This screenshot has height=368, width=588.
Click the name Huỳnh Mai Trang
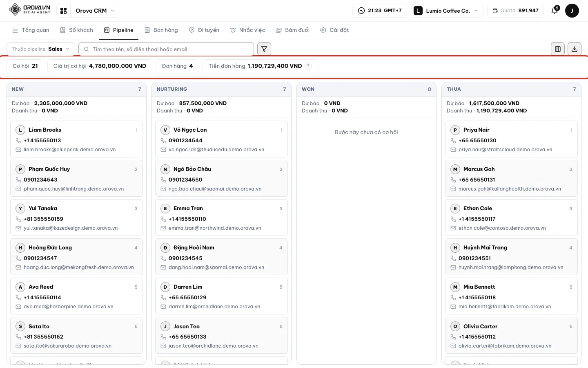pyautogui.click(x=485, y=248)
